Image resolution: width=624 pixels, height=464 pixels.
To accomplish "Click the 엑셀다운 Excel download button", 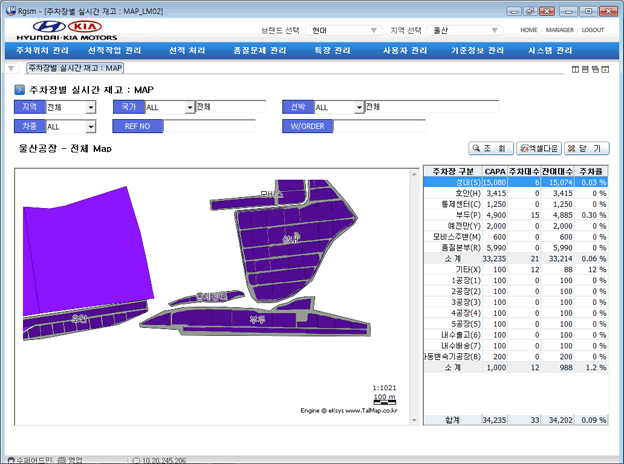I will click(538, 148).
